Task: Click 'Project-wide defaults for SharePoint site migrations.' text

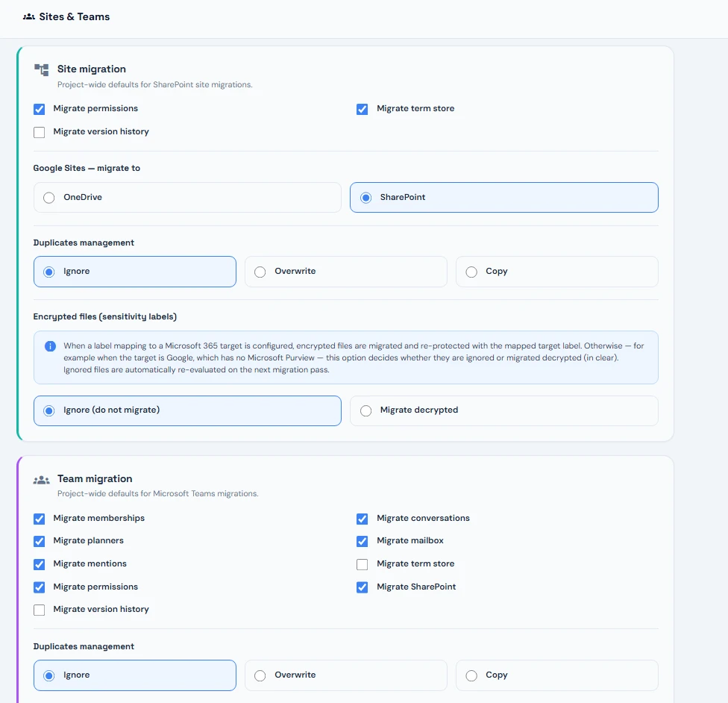Action: pyautogui.click(x=155, y=84)
